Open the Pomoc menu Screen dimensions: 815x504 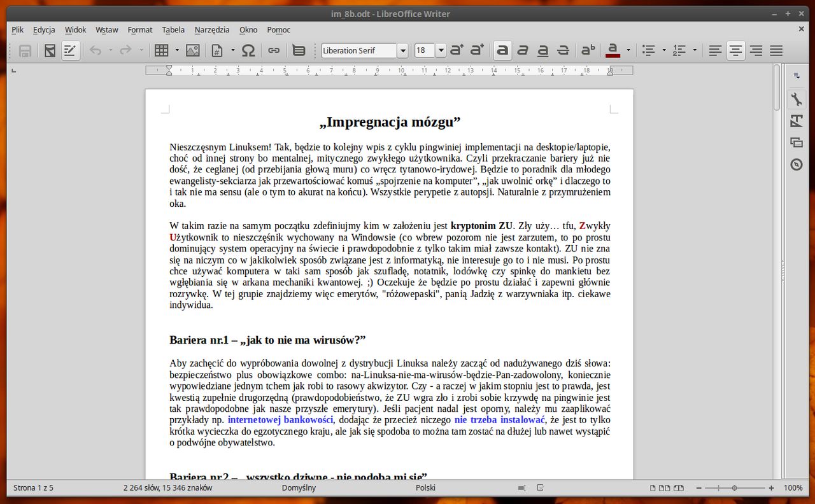[279, 29]
